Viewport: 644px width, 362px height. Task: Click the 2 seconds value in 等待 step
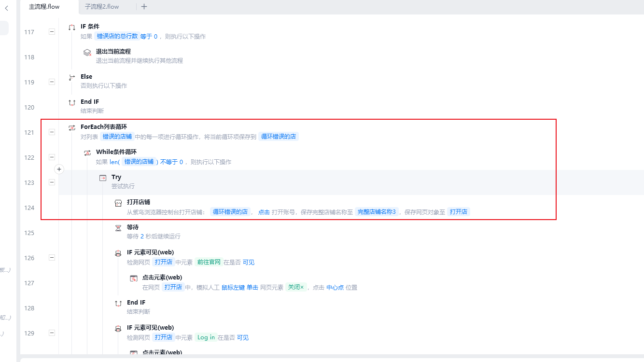click(142, 237)
